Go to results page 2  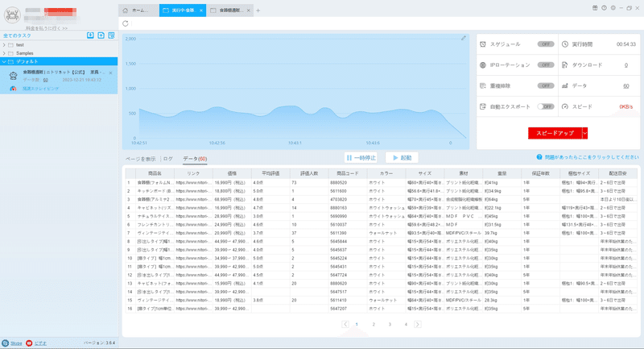[374, 324]
